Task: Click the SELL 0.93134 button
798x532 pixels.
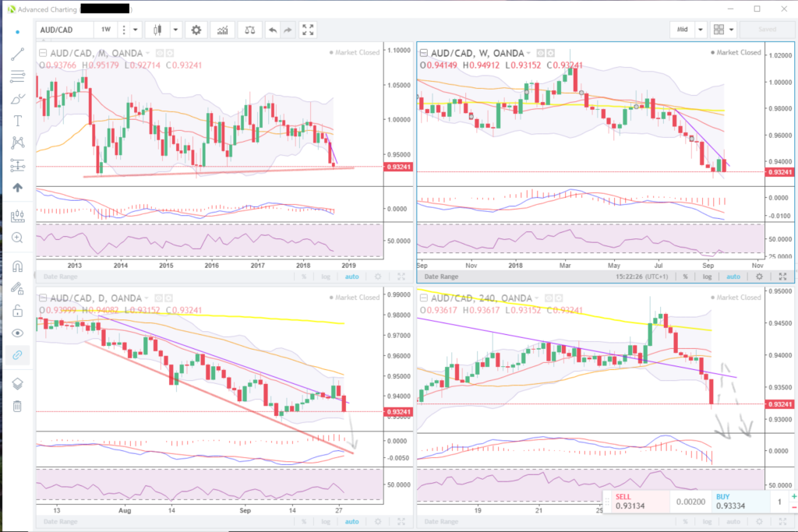Action: point(634,501)
